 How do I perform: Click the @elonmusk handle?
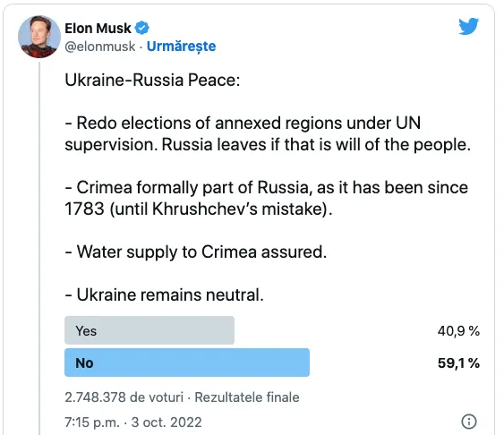click(100, 47)
